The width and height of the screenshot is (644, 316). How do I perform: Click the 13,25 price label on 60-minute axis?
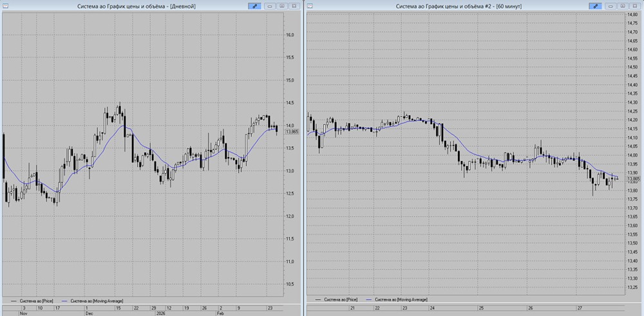coord(632,287)
